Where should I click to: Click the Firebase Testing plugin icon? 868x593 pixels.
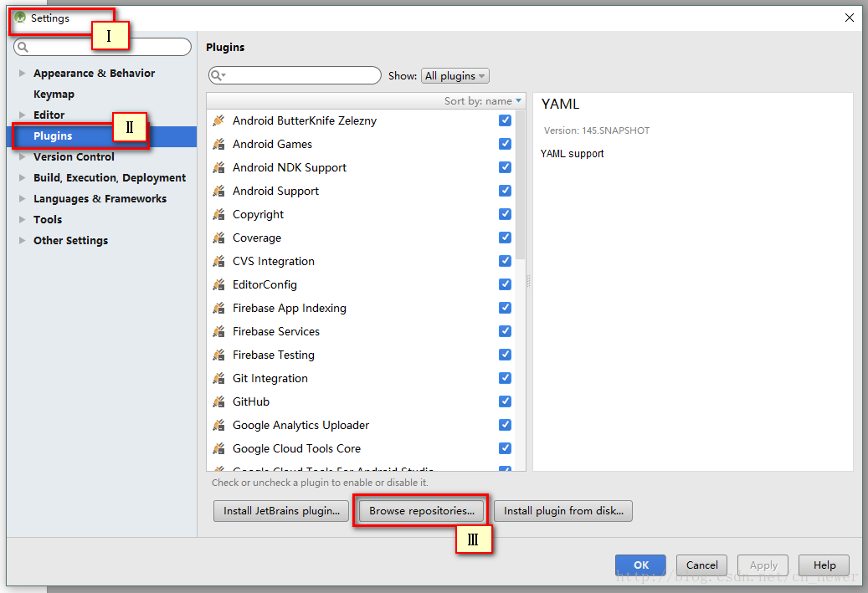click(218, 355)
